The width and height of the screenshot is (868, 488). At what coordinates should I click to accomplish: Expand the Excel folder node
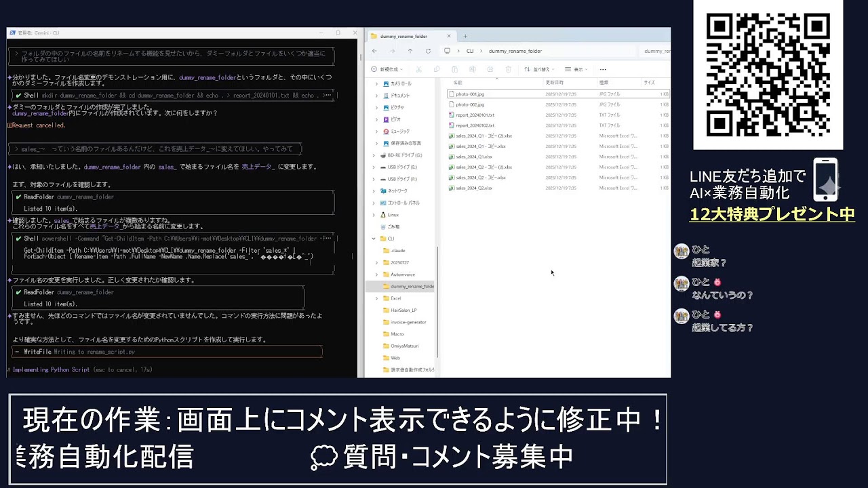pos(376,298)
